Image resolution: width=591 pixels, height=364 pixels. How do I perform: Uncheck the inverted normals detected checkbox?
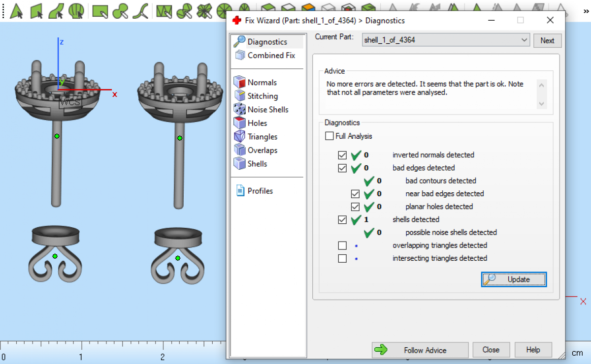point(342,155)
